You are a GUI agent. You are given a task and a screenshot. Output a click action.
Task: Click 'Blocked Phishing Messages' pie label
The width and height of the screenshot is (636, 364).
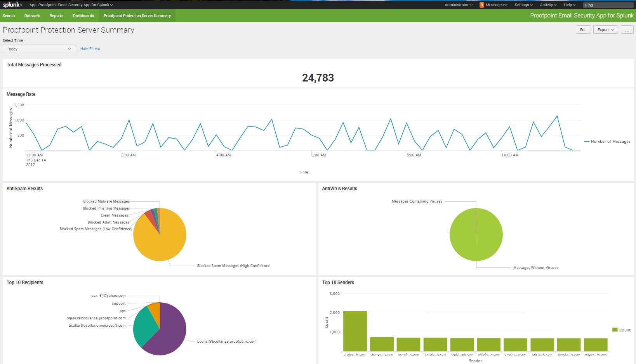(x=106, y=208)
